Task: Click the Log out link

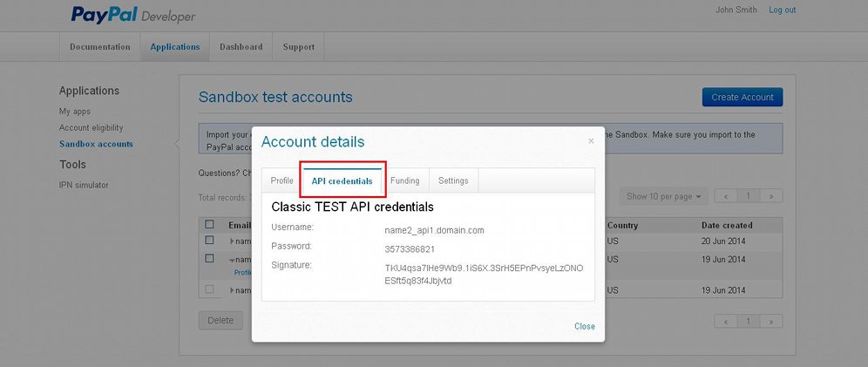Action: pyautogui.click(x=783, y=10)
